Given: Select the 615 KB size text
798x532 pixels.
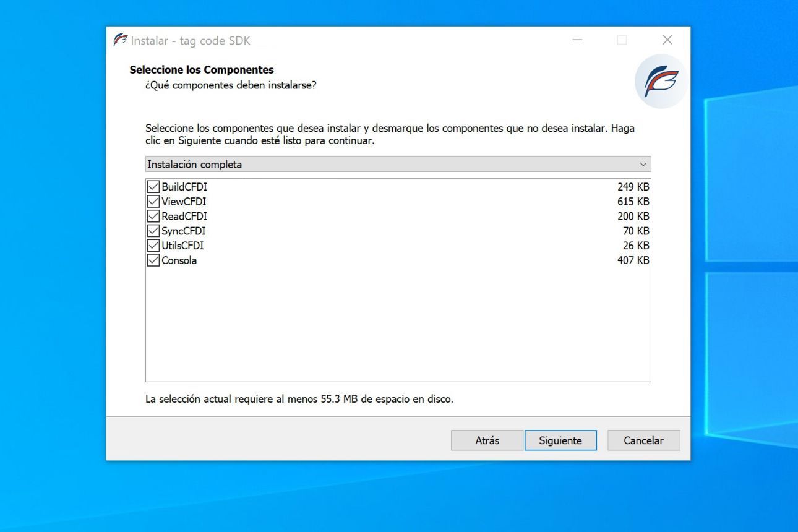Looking at the screenshot, I should pyautogui.click(x=633, y=201).
